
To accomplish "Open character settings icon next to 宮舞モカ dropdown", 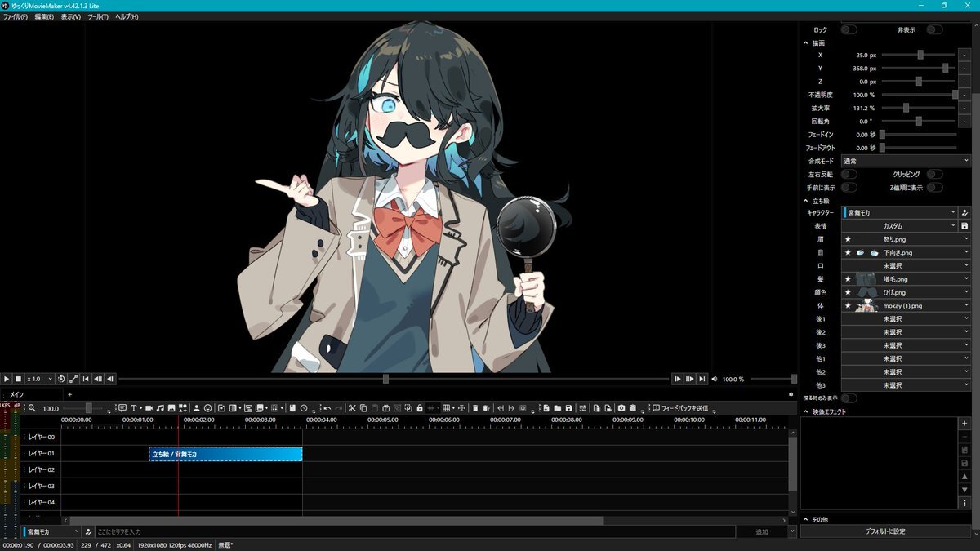I will [964, 212].
